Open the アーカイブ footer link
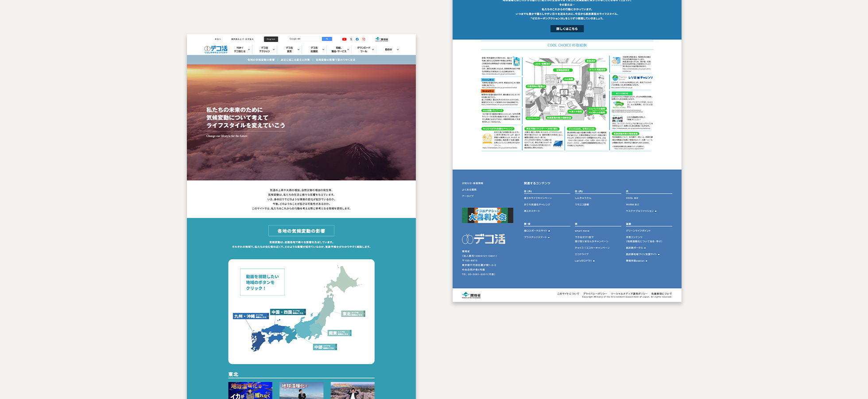 click(x=468, y=196)
